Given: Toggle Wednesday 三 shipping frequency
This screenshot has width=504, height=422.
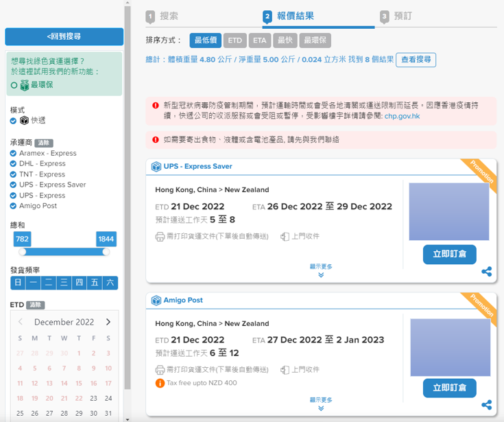Looking at the screenshot, I should pos(64,283).
